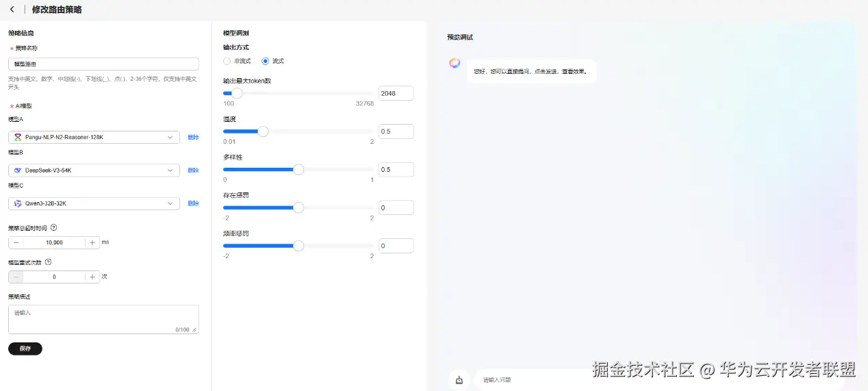Viewport: 868px width, 391px height.
Task: Open the 模型A dropdown showing Pangu-NLP-N2-Reasoner-128K
Action: pos(94,137)
